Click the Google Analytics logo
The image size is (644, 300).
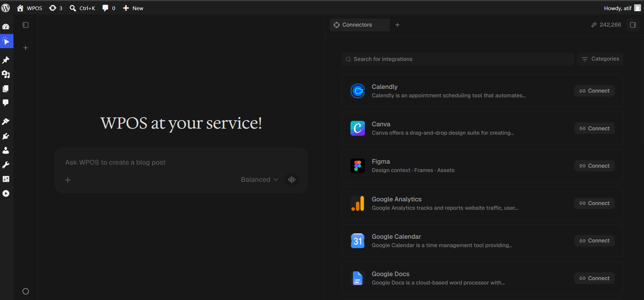pos(358,203)
